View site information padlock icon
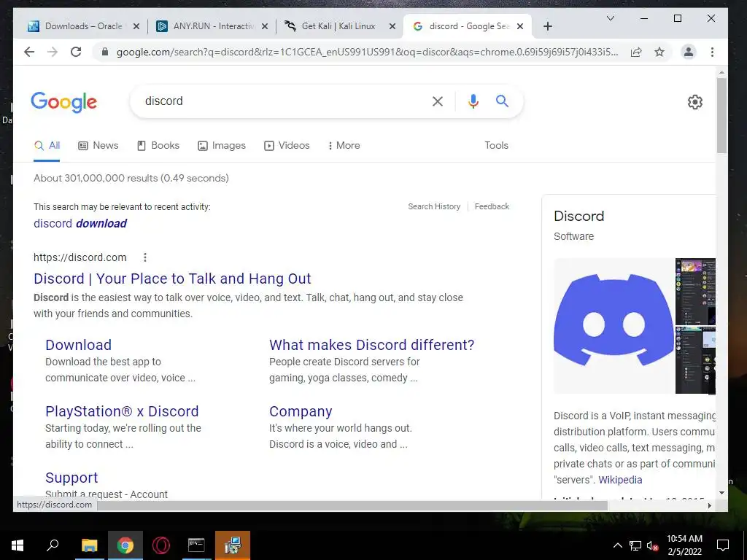Viewport: 747px width, 560px height. (x=105, y=52)
